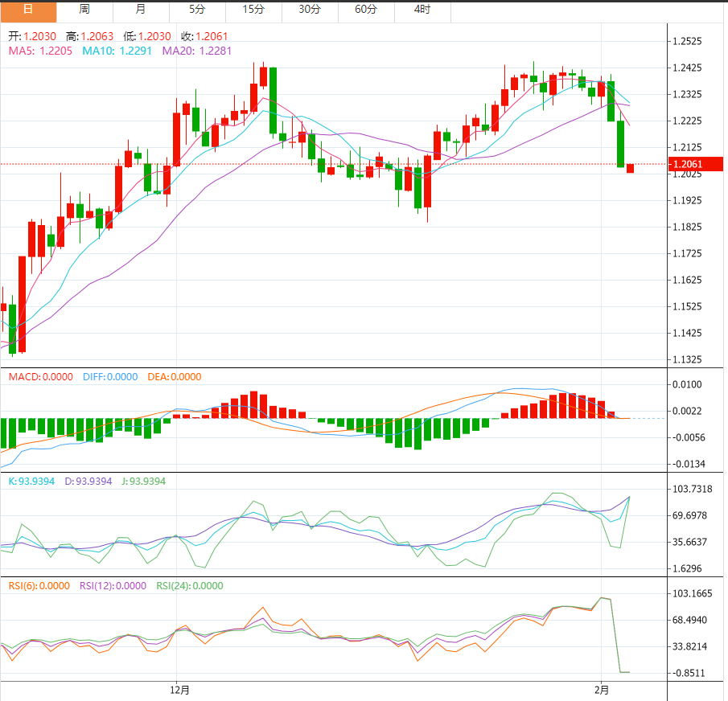Select the DEA legend label
728x701 pixels.
175,377
